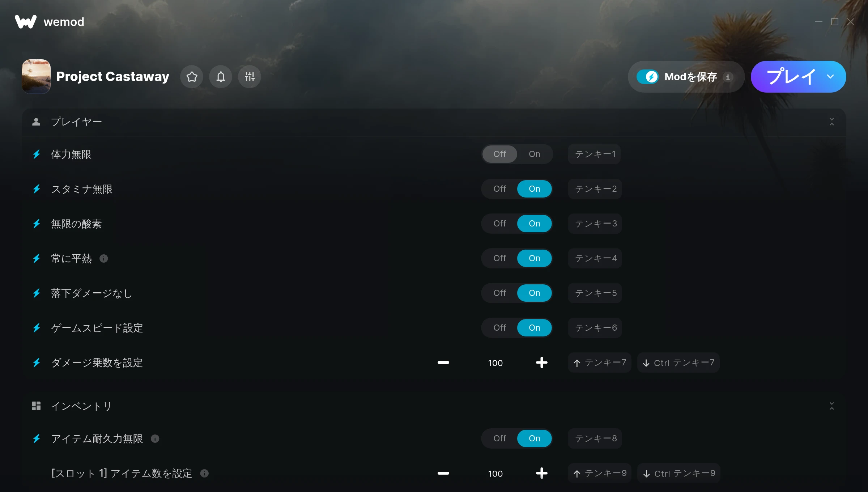This screenshot has width=868, height=492.
Task: Click the ダメージ乗数 value field showing 100
Action: 495,363
